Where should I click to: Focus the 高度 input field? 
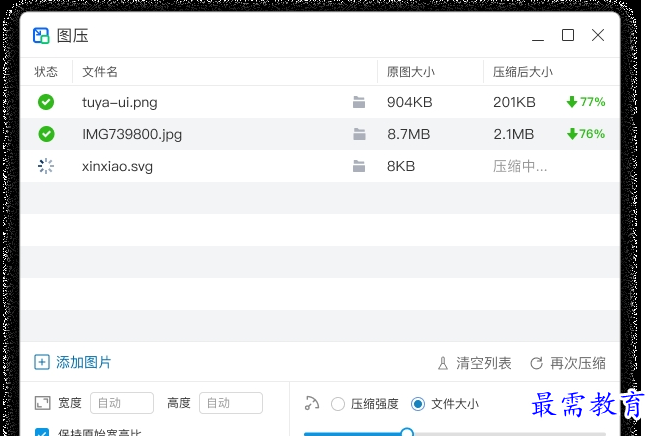click(231, 403)
